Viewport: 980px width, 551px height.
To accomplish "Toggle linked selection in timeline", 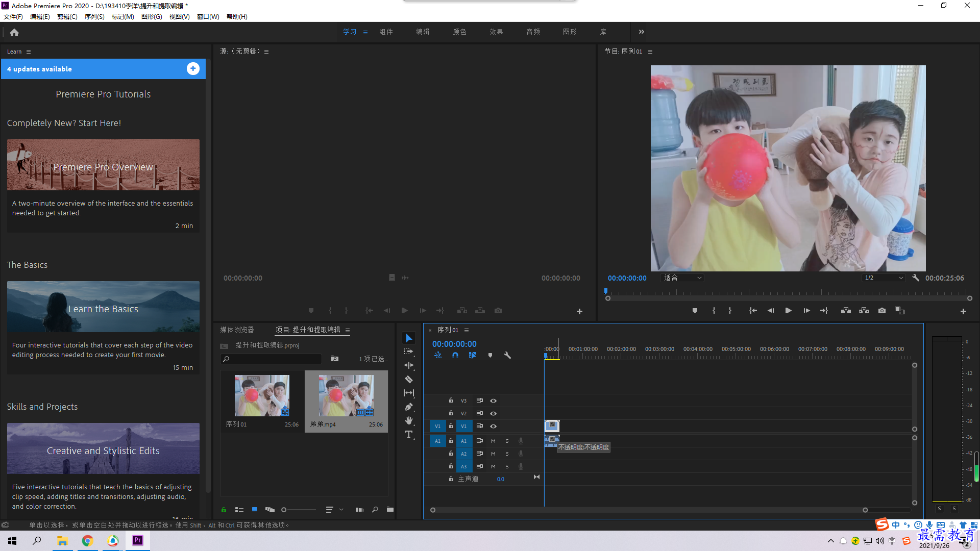I will (473, 355).
